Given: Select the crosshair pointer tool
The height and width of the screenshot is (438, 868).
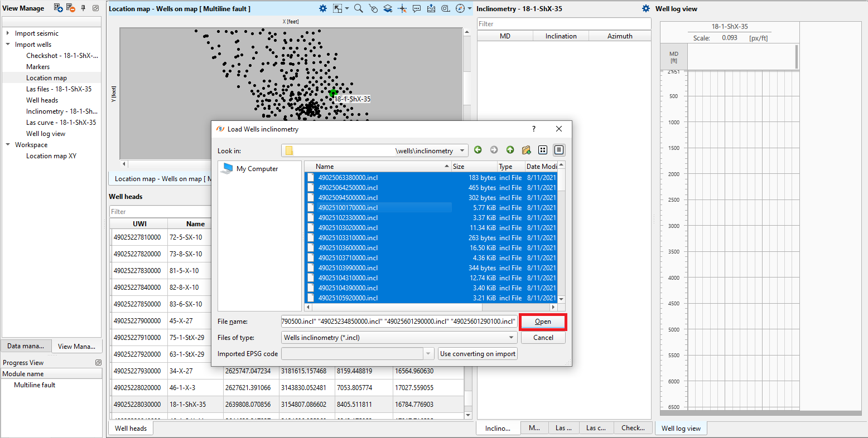Looking at the screenshot, I should pyautogui.click(x=402, y=8).
